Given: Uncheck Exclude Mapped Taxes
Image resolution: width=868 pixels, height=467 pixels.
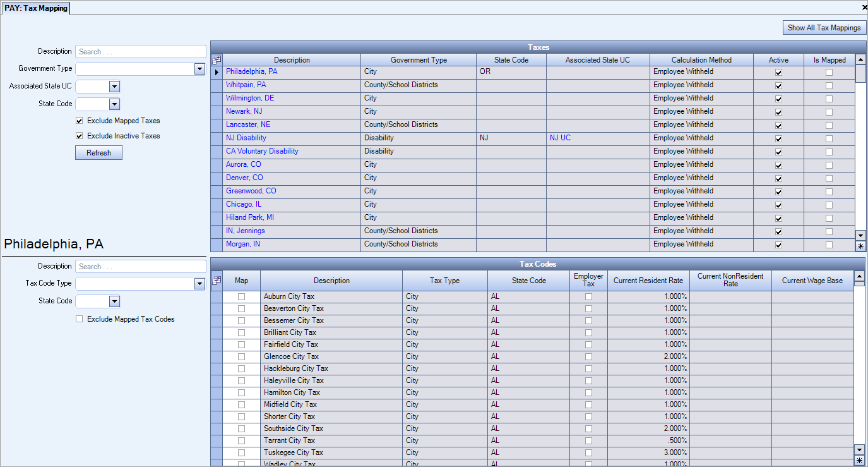Looking at the screenshot, I should (79, 121).
